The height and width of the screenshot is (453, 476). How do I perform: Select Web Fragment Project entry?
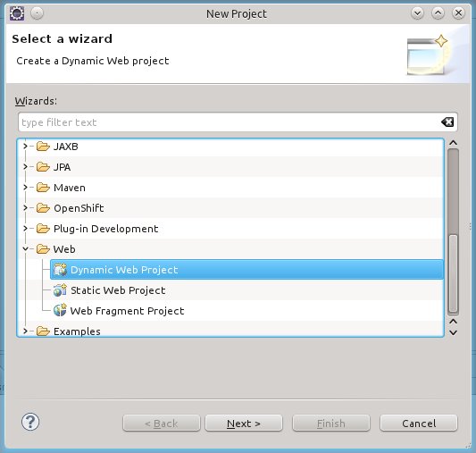[127, 311]
